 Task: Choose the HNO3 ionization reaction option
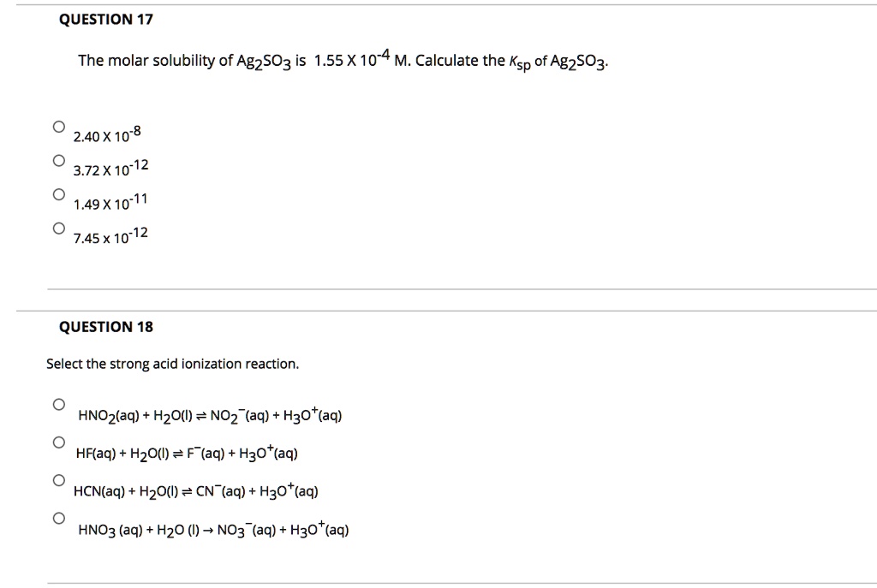point(58,518)
